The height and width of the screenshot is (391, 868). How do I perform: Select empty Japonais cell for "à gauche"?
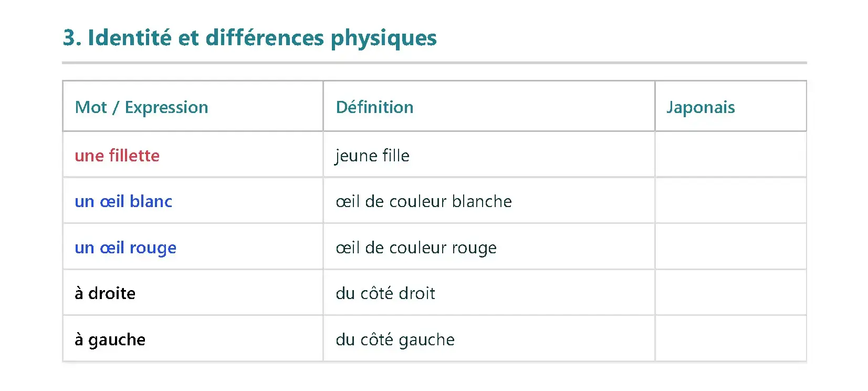pyautogui.click(x=730, y=338)
